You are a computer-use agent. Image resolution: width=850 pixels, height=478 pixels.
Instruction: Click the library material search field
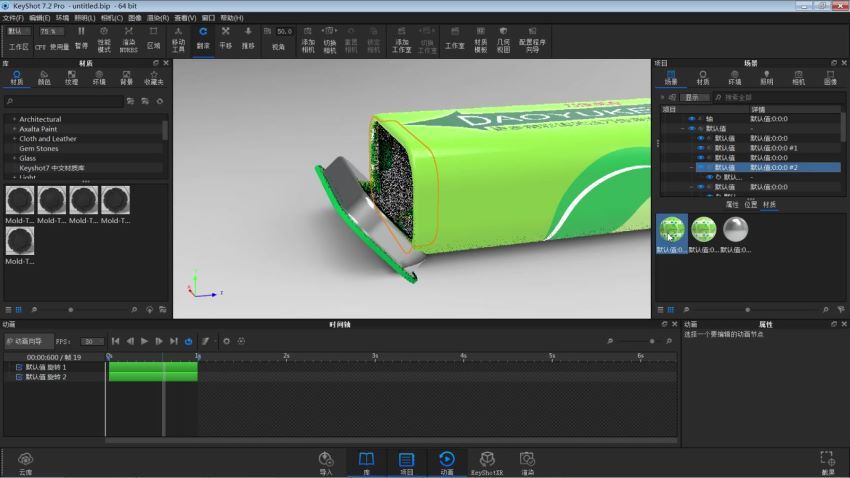tap(64, 101)
